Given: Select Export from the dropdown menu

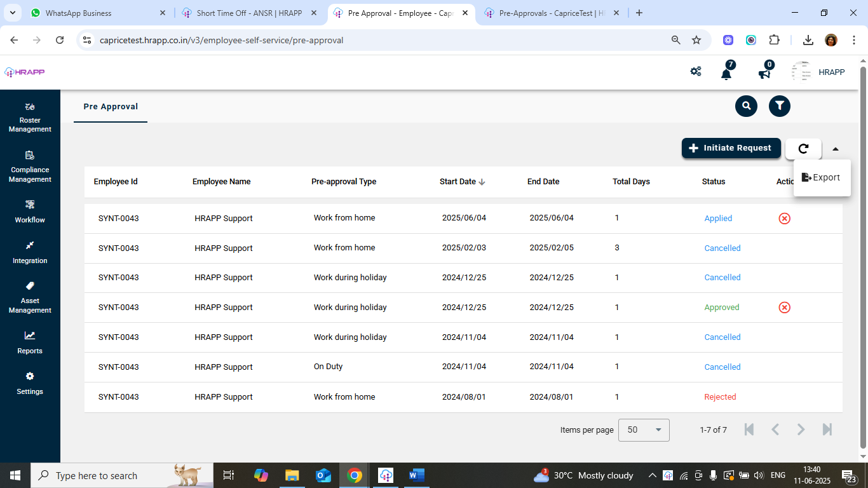Looking at the screenshot, I should (821, 178).
